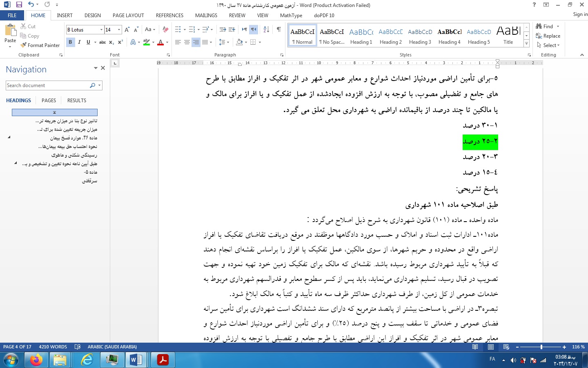Image resolution: width=588 pixels, height=368 pixels.
Task: Toggle Show/Hide paragraph marks
Action: [x=278, y=29]
